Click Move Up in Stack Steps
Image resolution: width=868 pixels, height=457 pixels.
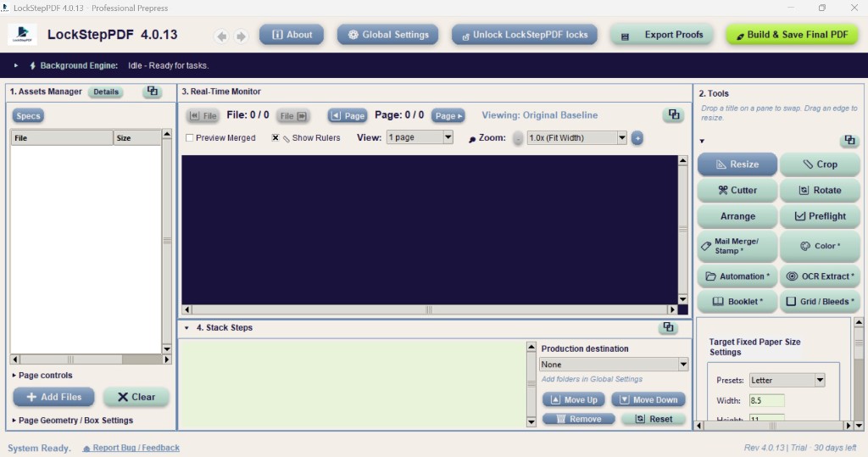click(574, 400)
